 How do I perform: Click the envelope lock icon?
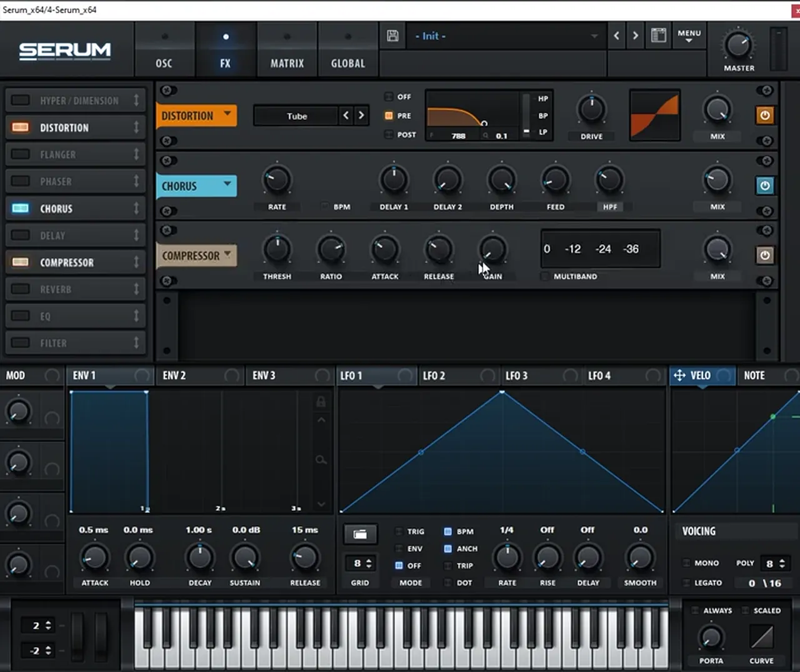tap(321, 402)
